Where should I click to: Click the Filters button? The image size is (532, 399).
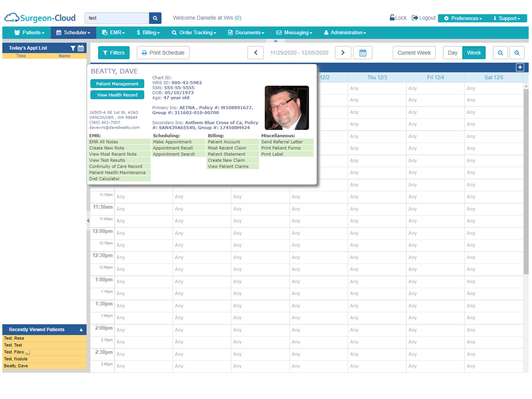pos(114,53)
